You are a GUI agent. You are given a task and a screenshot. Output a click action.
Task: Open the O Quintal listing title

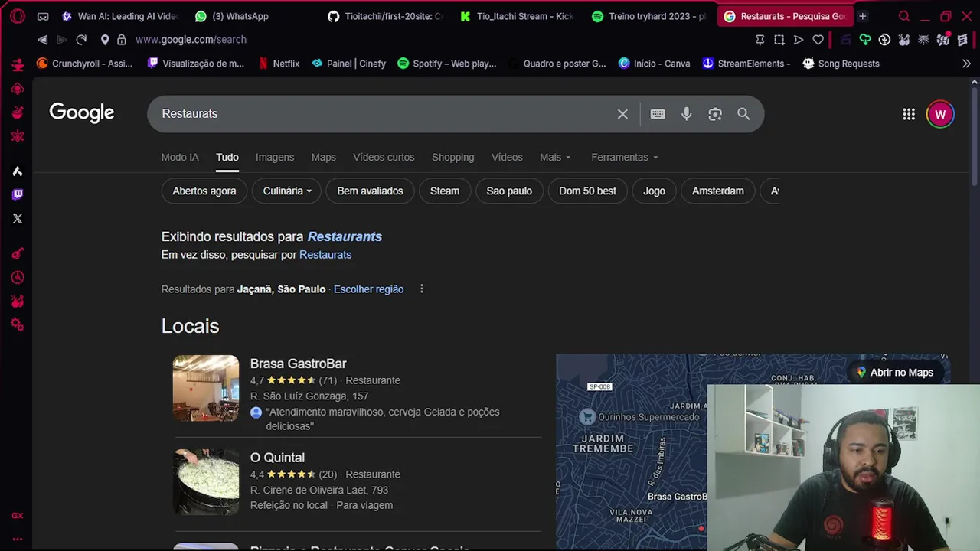(277, 458)
